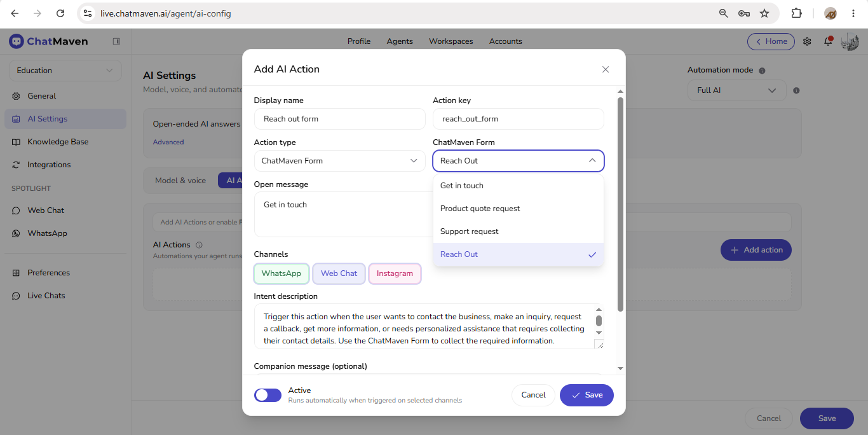868x435 pixels.
Task: Toggle the Instagram channel chip
Action: [x=395, y=273]
